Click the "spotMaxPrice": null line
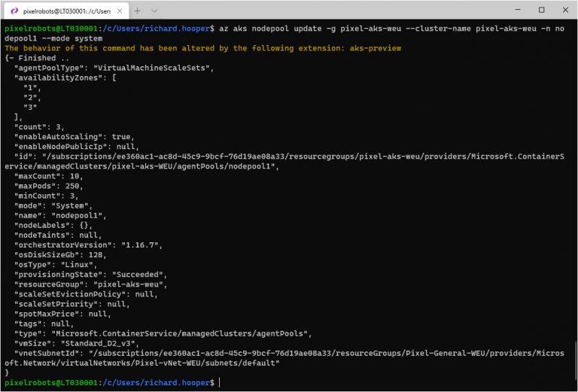The width and height of the screenshot is (578, 392). 62,314
